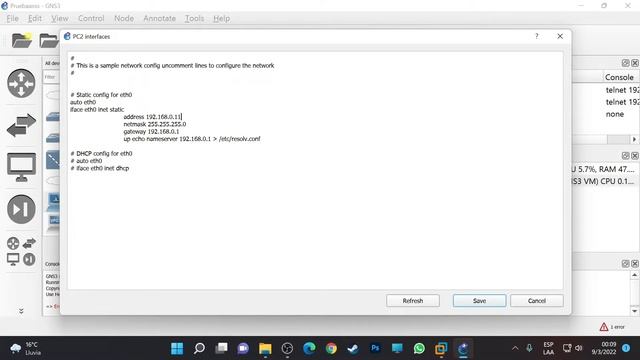Open Microsoft Edge from the taskbar
The image size is (640, 360).
click(x=309, y=349)
